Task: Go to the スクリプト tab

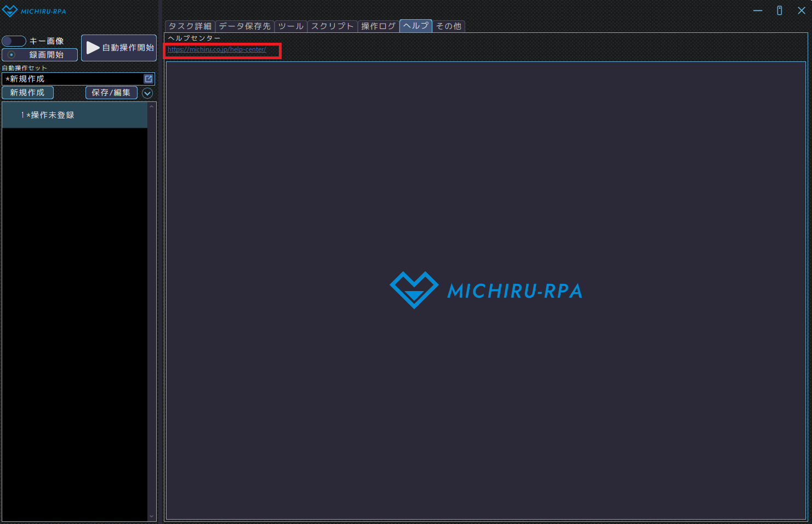Action: pyautogui.click(x=332, y=26)
